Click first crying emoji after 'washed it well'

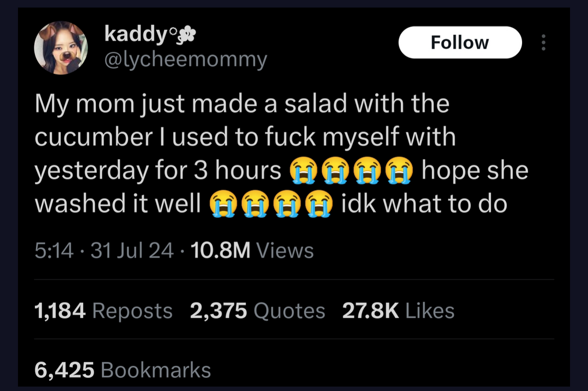223,204
